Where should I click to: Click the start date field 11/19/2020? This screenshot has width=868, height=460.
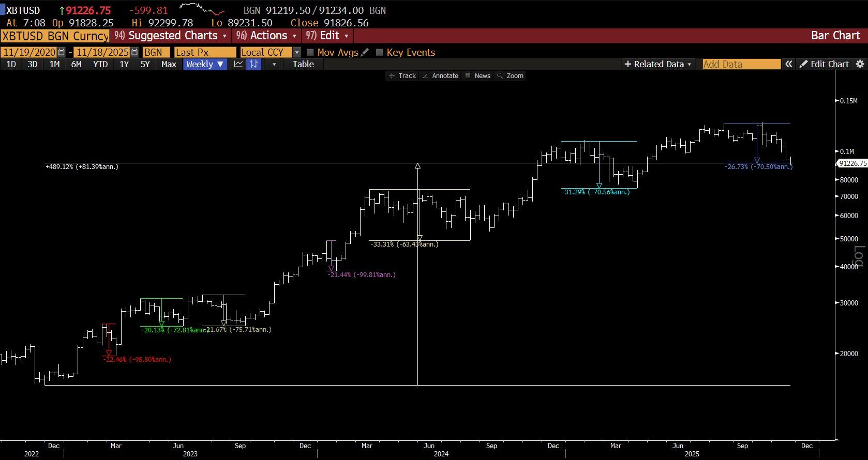tap(29, 52)
